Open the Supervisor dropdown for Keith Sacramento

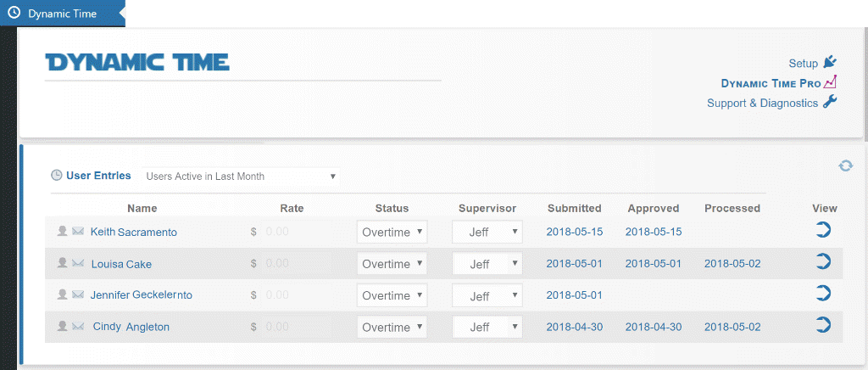(x=487, y=232)
